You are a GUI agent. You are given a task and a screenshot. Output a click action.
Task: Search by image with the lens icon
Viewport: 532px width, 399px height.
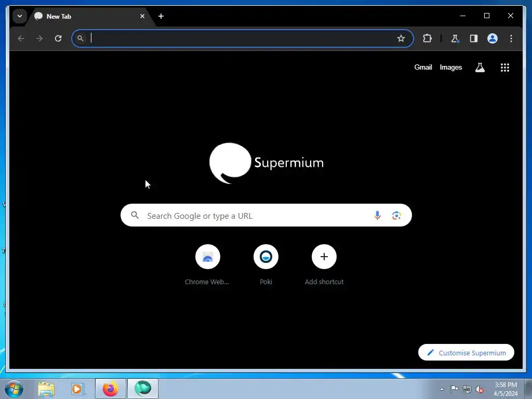[396, 215]
